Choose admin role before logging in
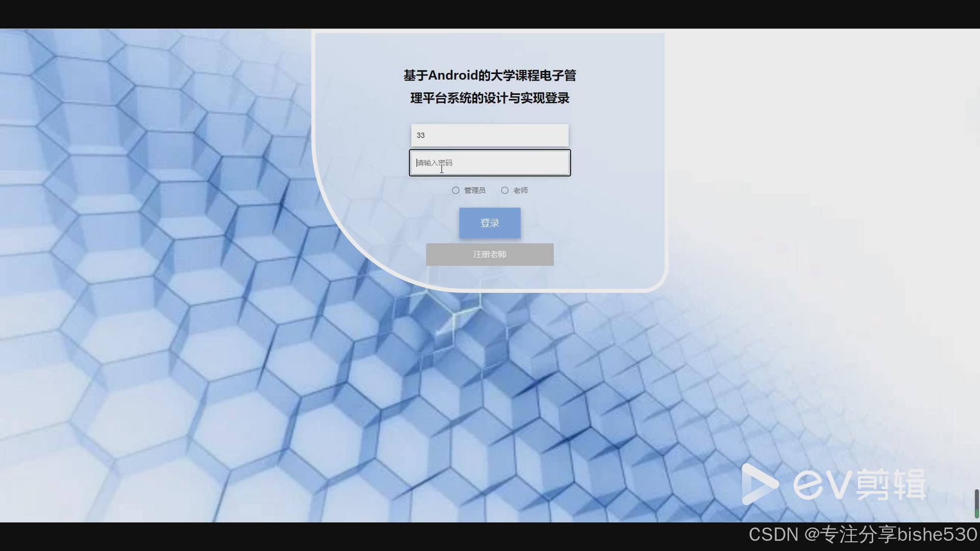Image resolution: width=980 pixels, height=551 pixels. (456, 190)
